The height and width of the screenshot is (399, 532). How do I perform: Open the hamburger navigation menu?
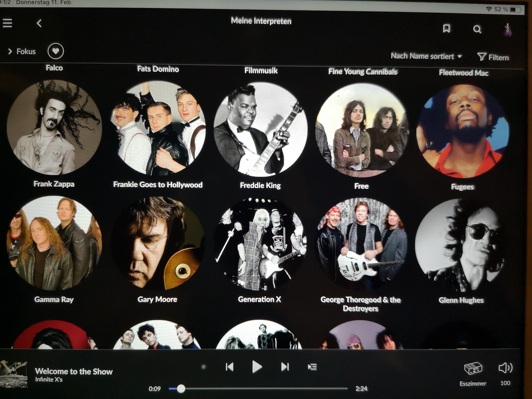7,23
